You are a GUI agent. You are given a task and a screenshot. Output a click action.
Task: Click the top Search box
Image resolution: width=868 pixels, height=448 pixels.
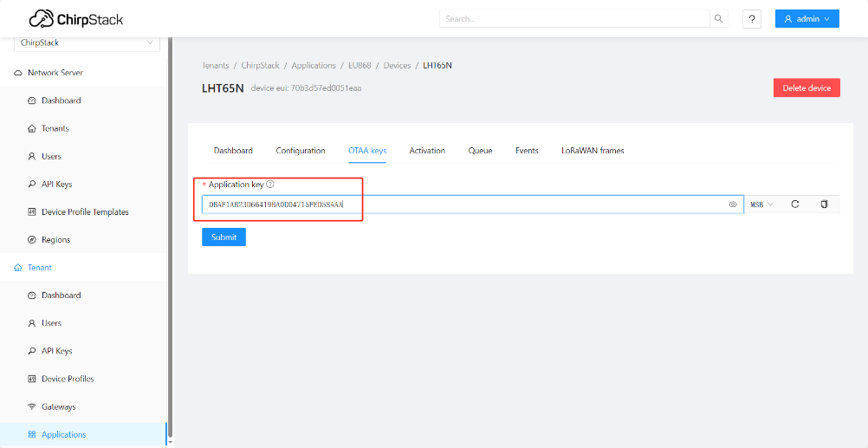(574, 19)
